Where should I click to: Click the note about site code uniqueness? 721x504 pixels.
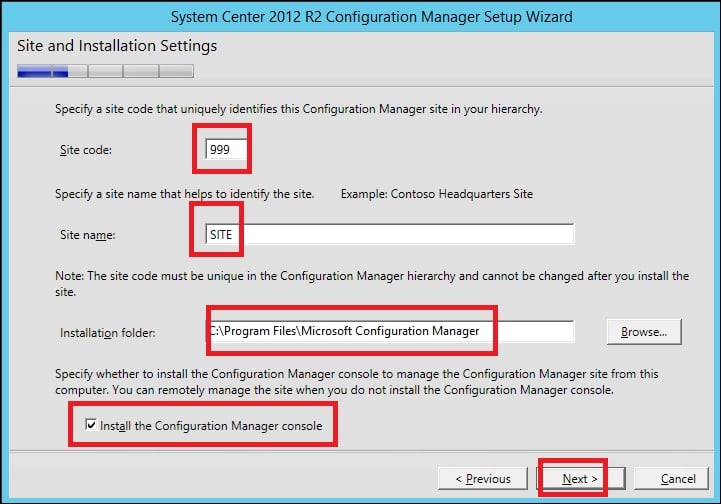pos(372,284)
